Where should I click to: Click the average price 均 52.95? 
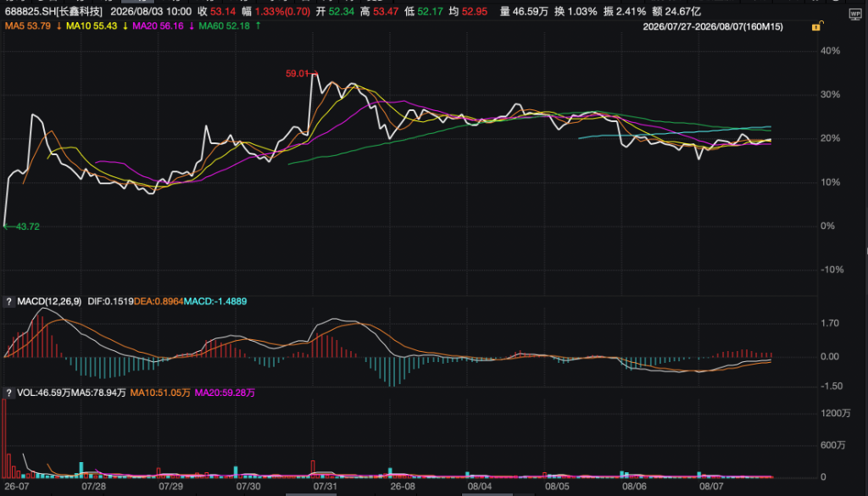click(x=468, y=12)
